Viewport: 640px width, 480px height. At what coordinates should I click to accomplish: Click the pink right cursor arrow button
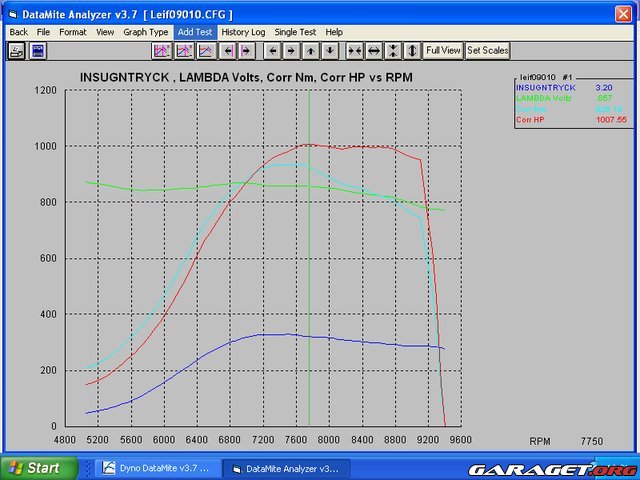coord(245,50)
